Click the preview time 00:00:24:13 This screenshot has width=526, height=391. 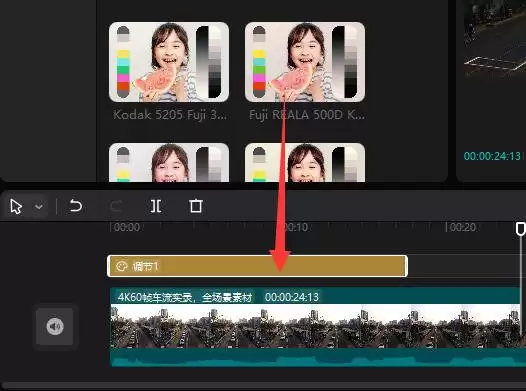coord(492,156)
